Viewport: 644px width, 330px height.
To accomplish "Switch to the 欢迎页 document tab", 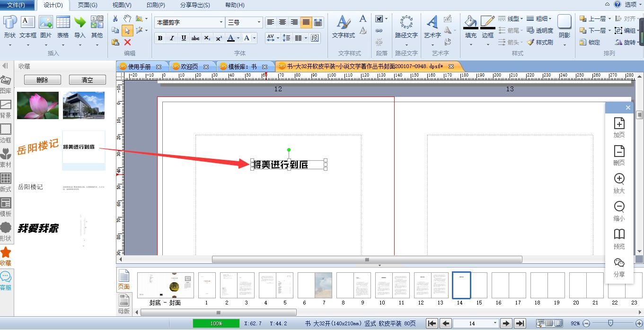I will click(x=189, y=67).
